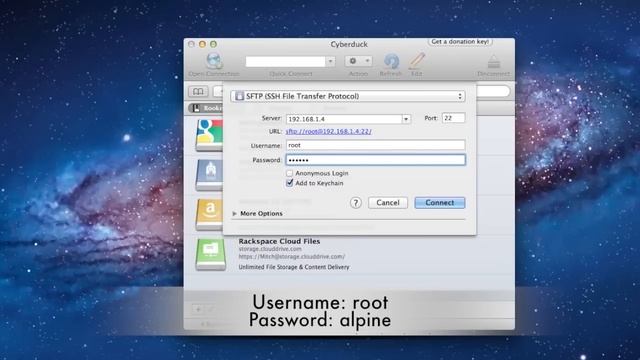Click the yellow minimize window button

point(202,44)
